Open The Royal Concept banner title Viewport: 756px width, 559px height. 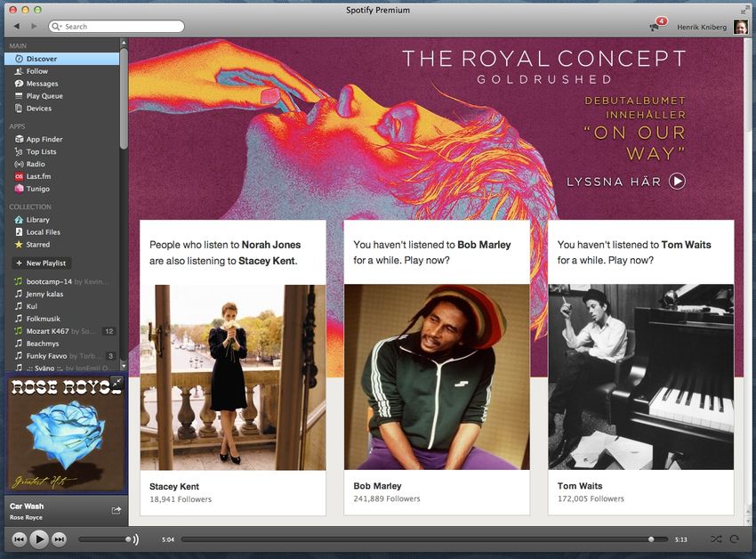(543, 59)
